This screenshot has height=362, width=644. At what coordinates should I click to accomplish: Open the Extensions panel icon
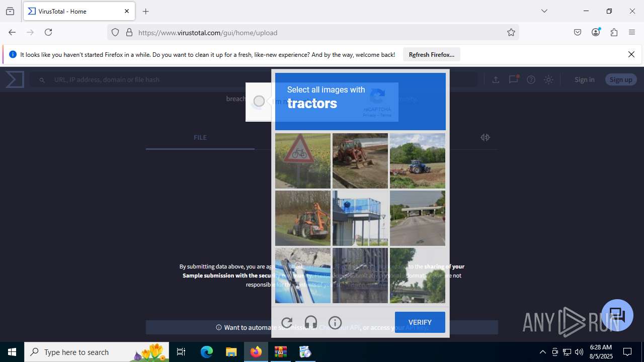614,32
